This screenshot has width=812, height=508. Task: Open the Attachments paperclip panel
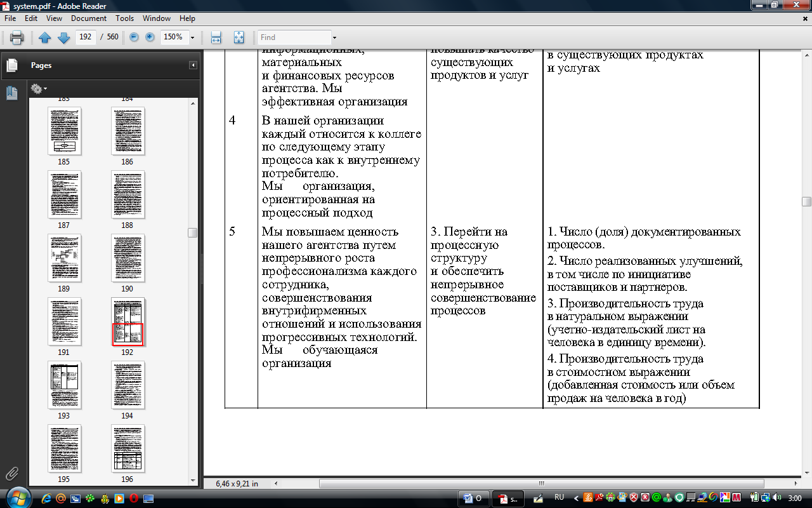[11, 474]
